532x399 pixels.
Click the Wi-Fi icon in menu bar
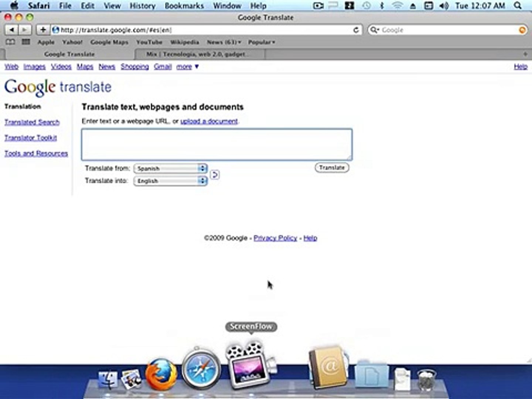click(397, 6)
